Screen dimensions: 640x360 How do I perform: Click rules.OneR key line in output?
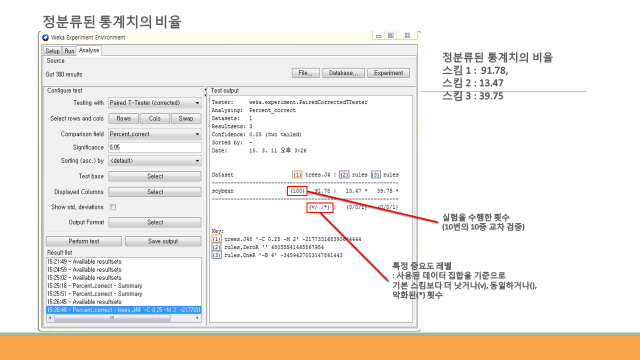click(x=277, y=256)
